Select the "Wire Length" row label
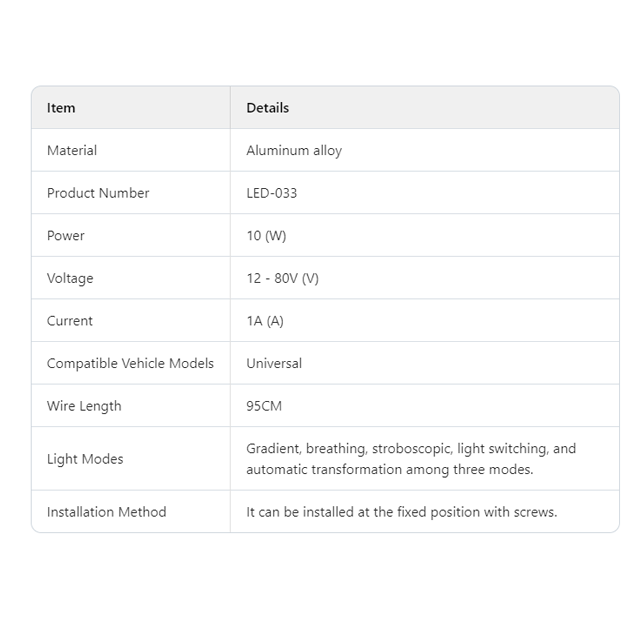Viewport: 640px width, 640px height. (84, 406)
